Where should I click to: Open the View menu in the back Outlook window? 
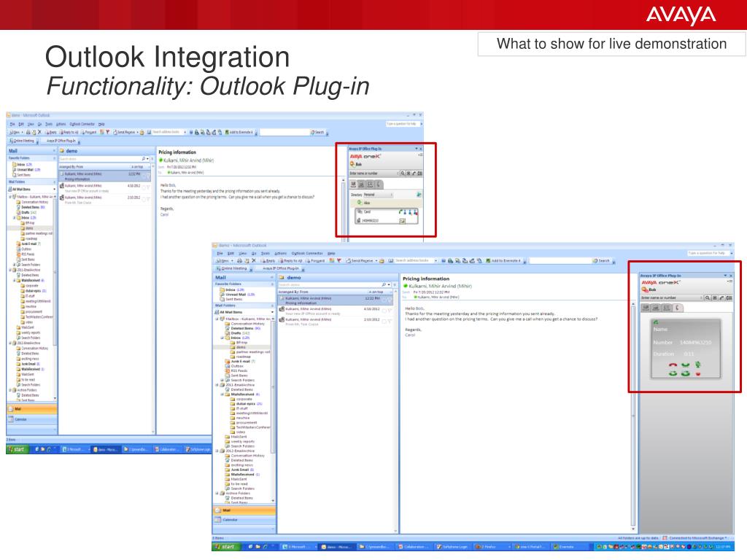point(31,124)
